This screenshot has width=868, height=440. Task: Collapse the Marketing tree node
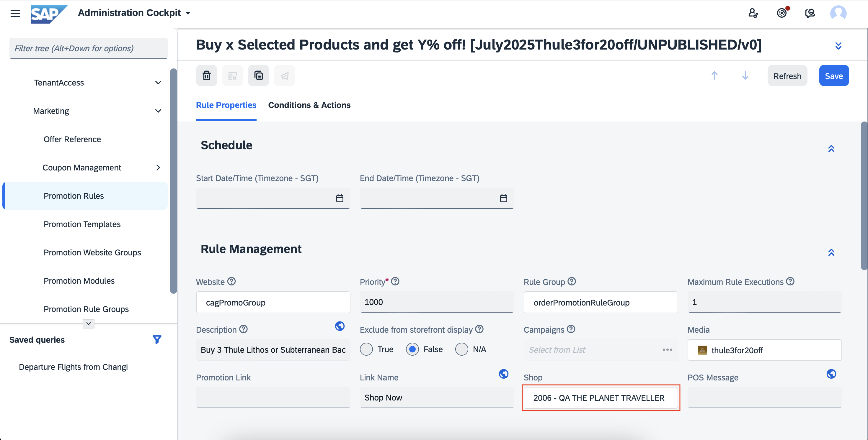(158, 111)
